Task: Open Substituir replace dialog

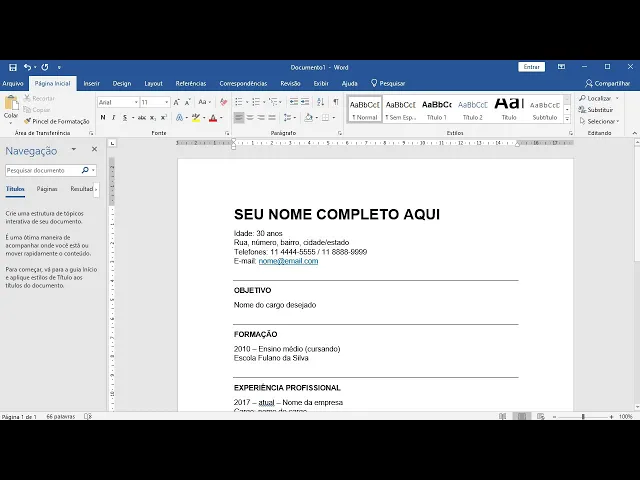Action: pyautogui.click(x=596, y=110)
